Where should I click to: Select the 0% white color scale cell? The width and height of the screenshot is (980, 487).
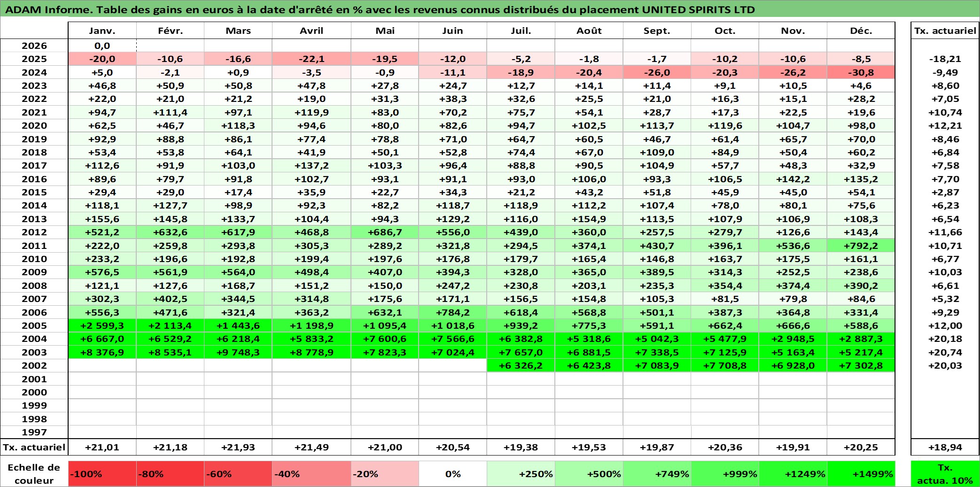coord(453,473)
